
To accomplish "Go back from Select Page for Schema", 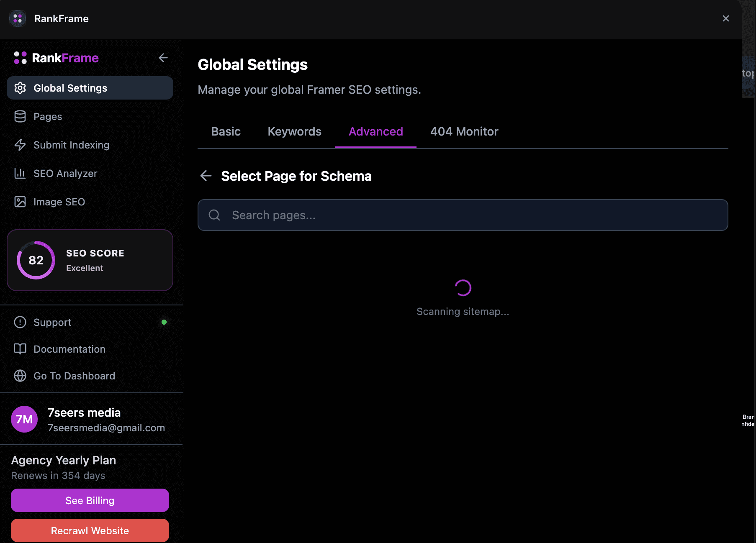I will pyautogui.click(x=206, y=176).
